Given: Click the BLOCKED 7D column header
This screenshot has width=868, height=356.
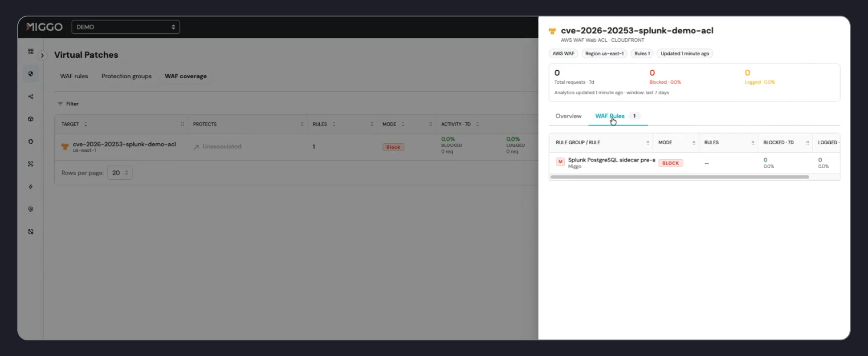Looking at the screenshot, I should click(779, 142).
